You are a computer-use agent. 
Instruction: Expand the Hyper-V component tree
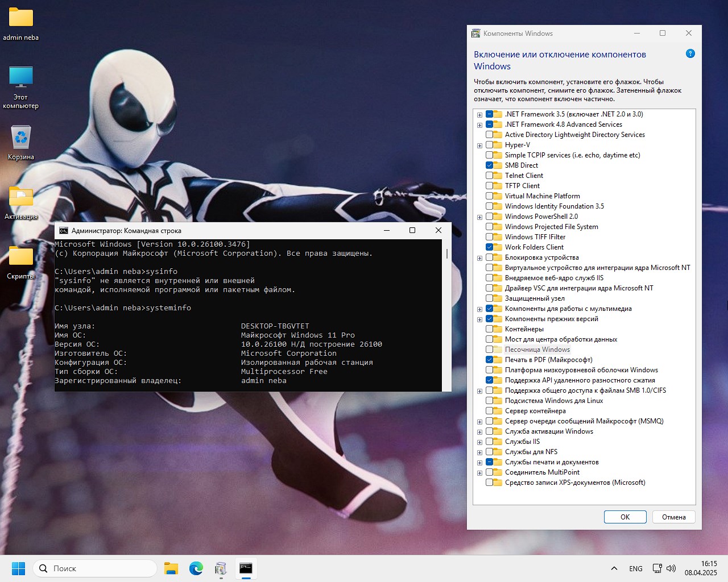click(x=479, y=145)
